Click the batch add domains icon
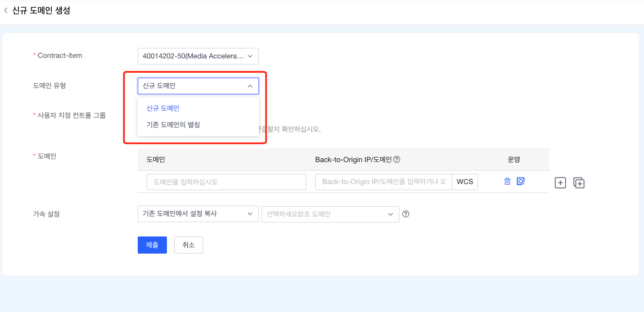 click(x=578, y=183)
